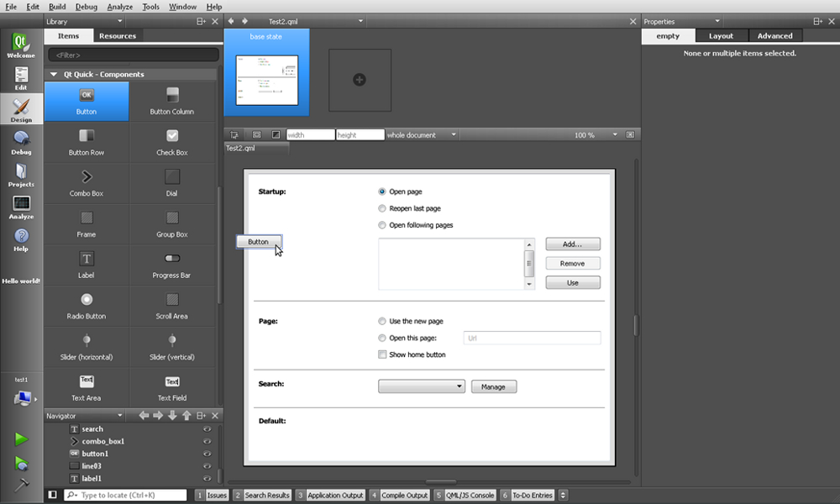Select Open following pages radio button
Image resolution: width=840 pixels, height=504 pixels.
pos(382,225)
